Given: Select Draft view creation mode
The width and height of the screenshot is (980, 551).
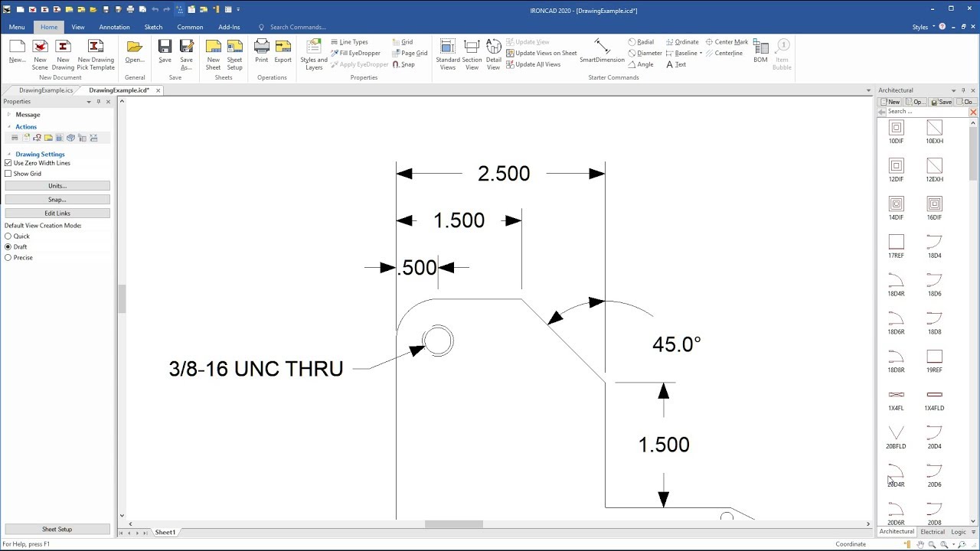Looking at the screenshot, I should pyautogui.click(x=8, y=247).
